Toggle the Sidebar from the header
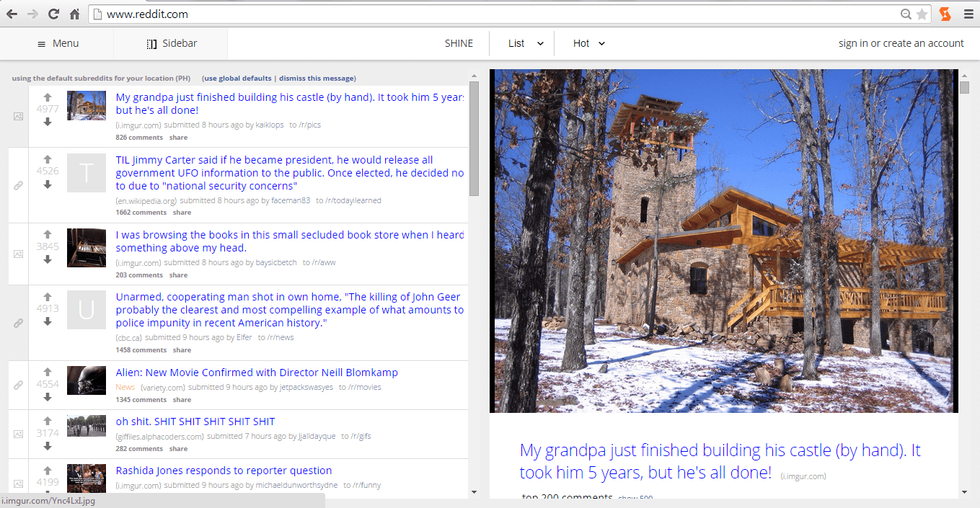This screenshot has height=508, width=980. coord(172,43)
